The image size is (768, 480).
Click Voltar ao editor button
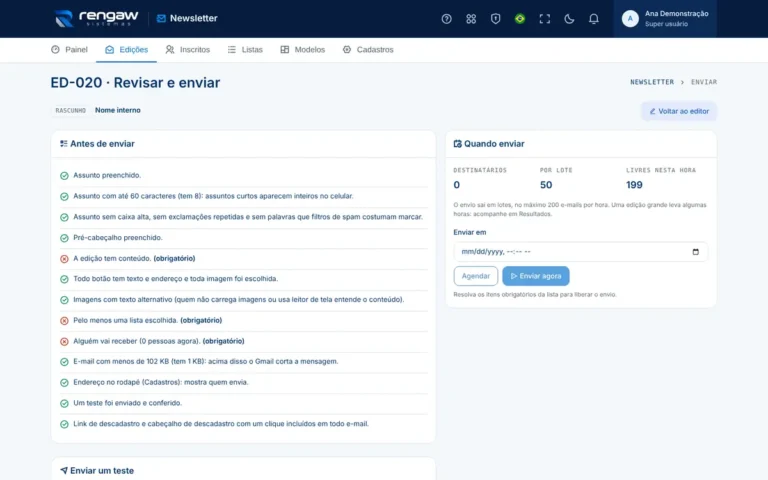click(x=678, y=111)
